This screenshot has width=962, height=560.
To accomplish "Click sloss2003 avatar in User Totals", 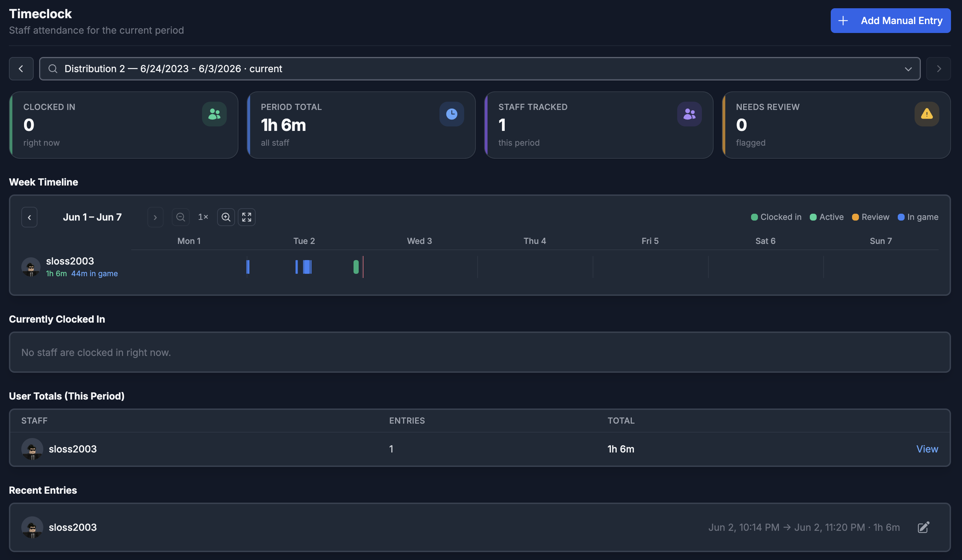I will pyautogui.click(x=32, y=449).
